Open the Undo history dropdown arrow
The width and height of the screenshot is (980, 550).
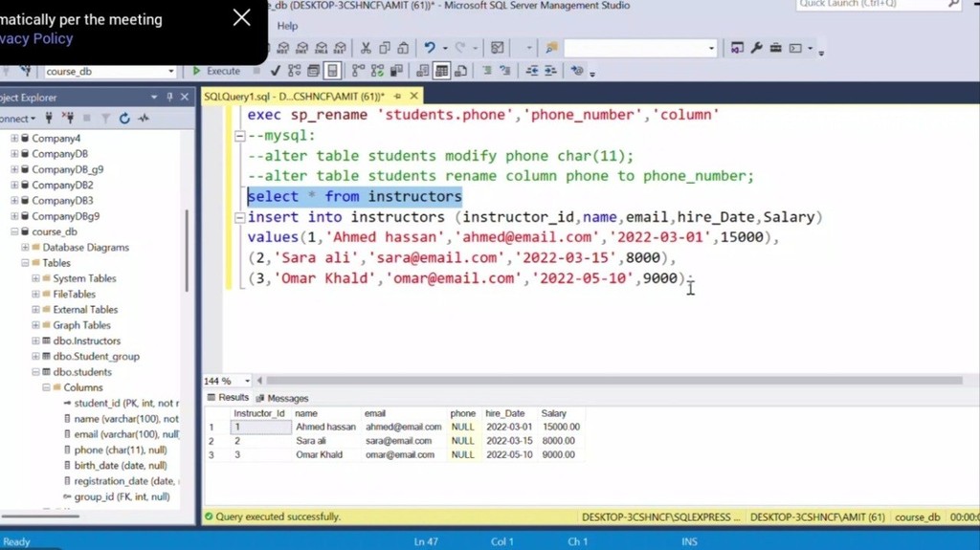[x=445, y=48]
